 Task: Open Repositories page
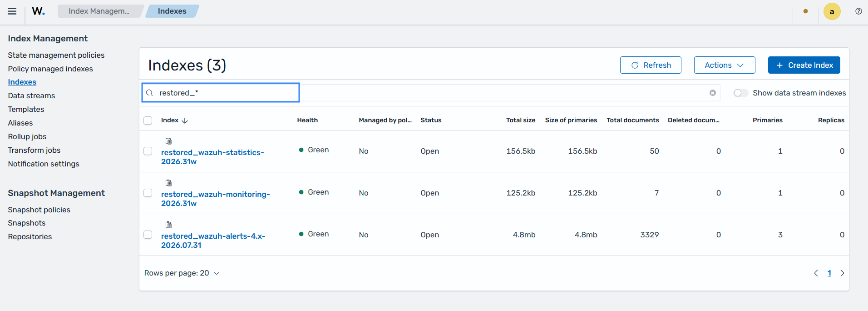[x=30, y=236]
